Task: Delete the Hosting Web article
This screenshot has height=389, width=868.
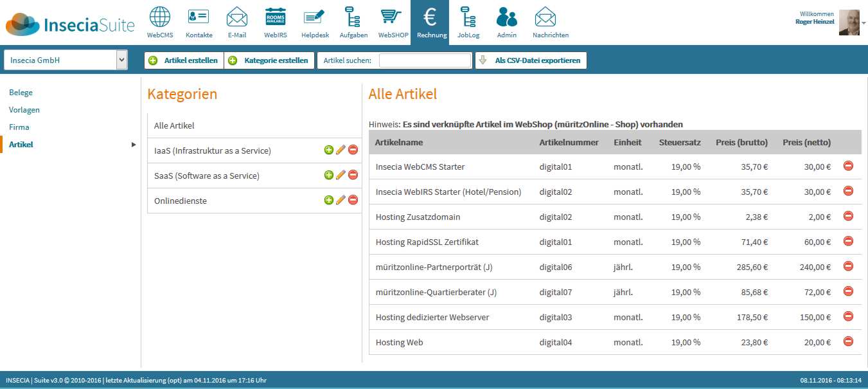Action: pos(848,341)
